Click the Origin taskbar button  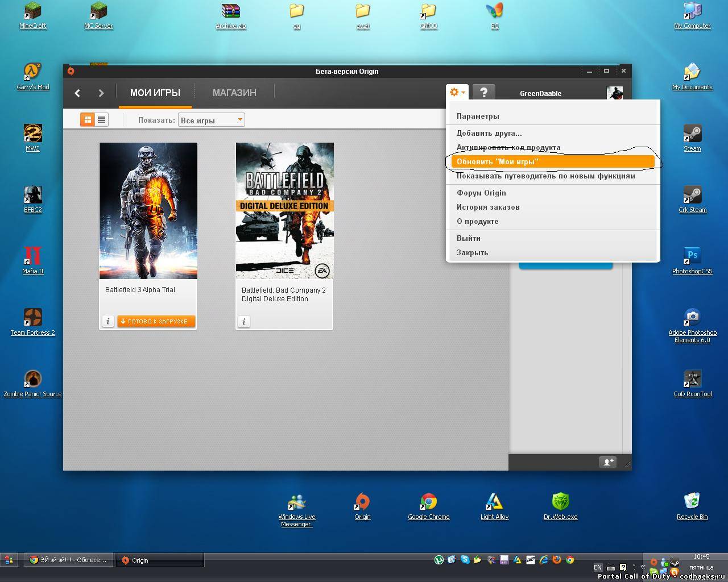tap(160, 560)
